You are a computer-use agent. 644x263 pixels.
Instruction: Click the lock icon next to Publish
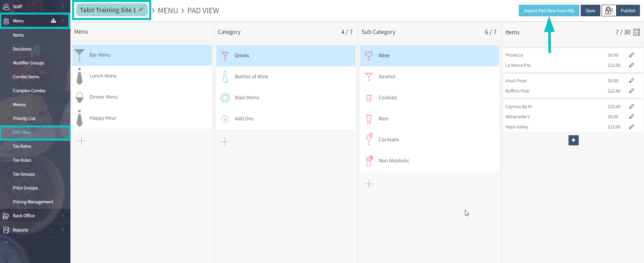tap(609, 11)
